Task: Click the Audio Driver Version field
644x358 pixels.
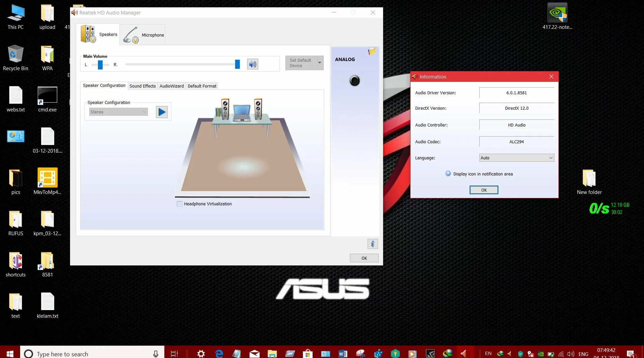Action: coord(517,93)
